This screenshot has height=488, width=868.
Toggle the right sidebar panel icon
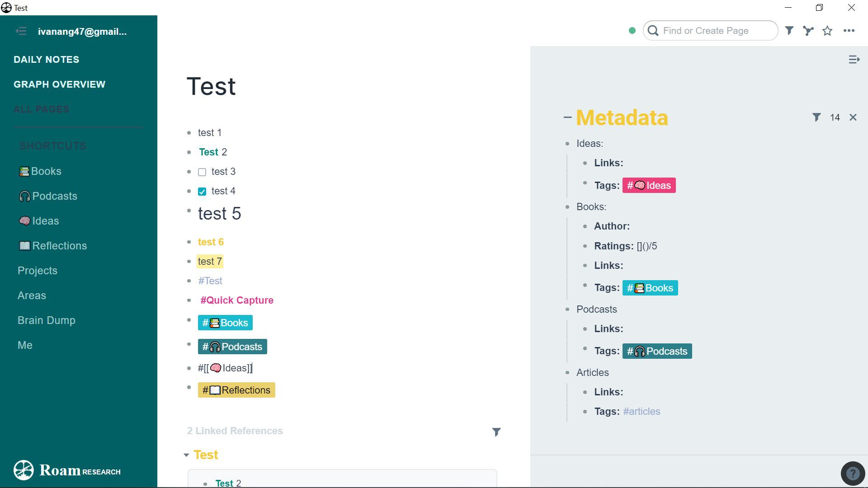pyautogui.click(x=854, y=60)
